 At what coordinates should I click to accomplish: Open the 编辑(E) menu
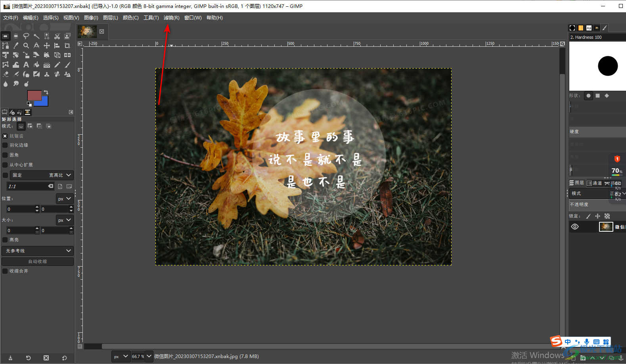tap(31, 18)
